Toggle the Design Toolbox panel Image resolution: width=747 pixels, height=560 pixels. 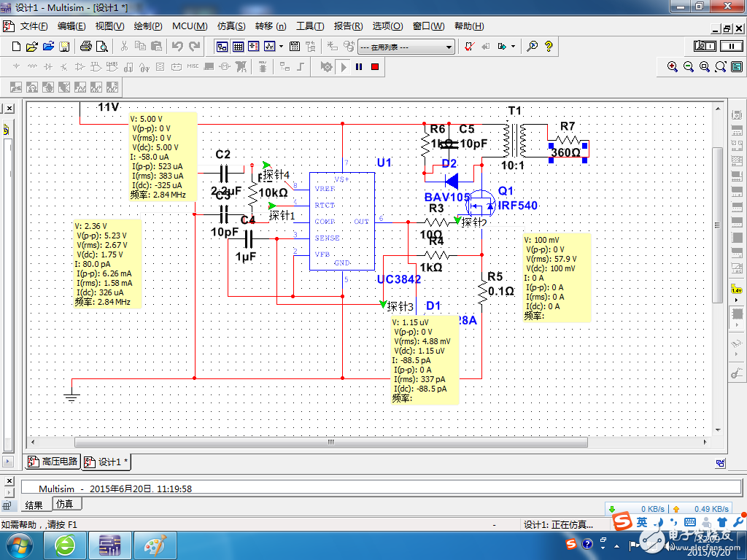pyautogui.click(x=222, y=47)
